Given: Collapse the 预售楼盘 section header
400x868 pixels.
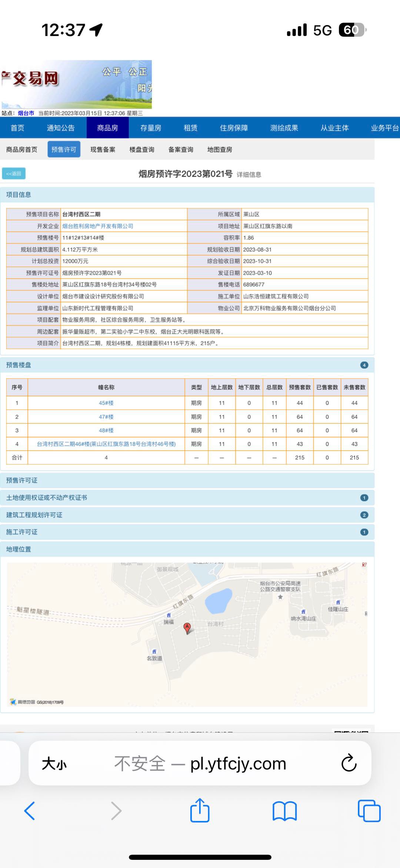Looking at the screenshot, I should coord(187,365).
